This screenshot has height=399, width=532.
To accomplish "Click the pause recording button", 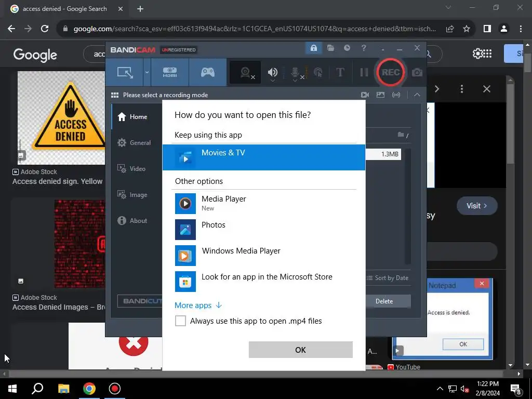I will [x=364, y=72].
